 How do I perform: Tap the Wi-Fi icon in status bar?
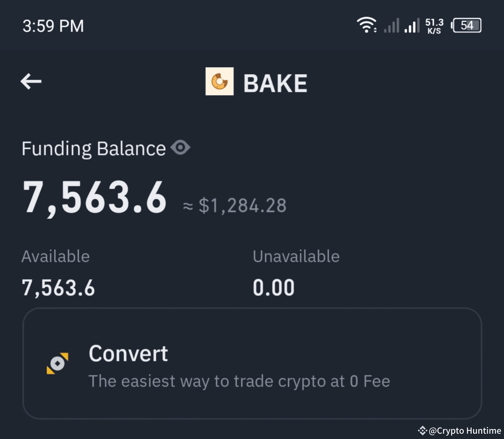(366, 25)
